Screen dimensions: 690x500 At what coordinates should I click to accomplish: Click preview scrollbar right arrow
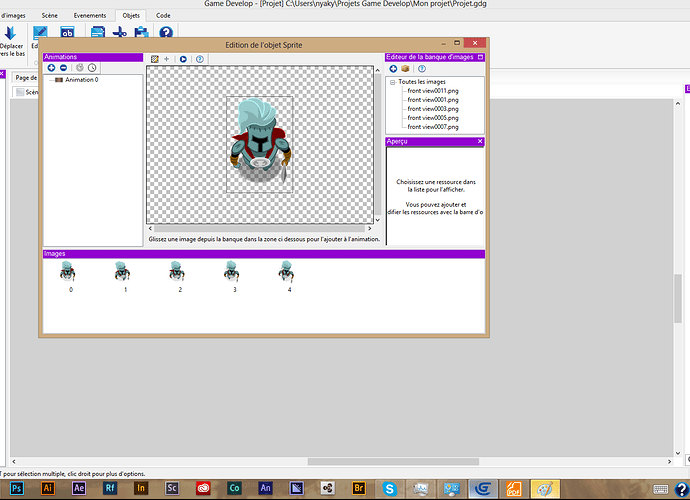[370, 229]
